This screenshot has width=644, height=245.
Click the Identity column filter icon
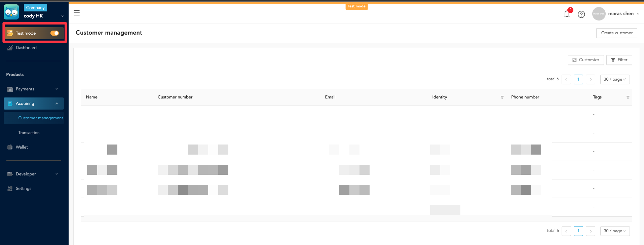(x=502, y=97)
